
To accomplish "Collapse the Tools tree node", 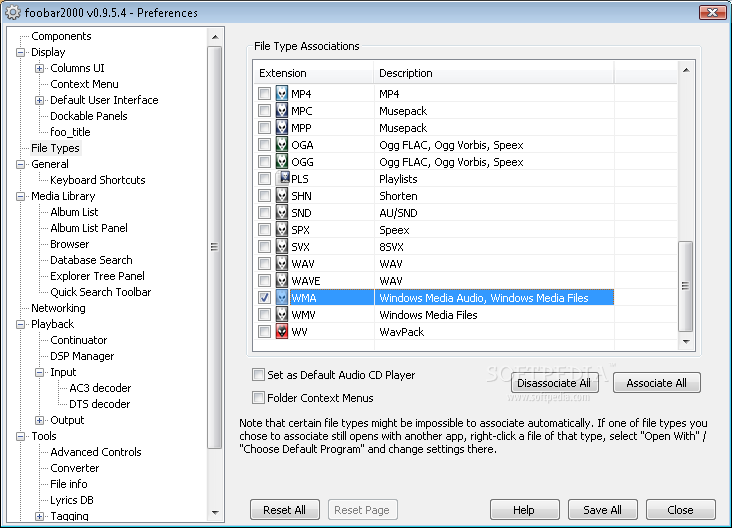I will [20, 436].
